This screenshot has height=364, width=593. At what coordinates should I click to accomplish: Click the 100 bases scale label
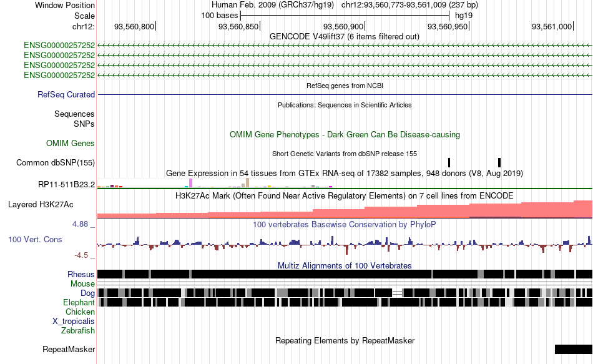pyautogui.click(x=219, y=16)
